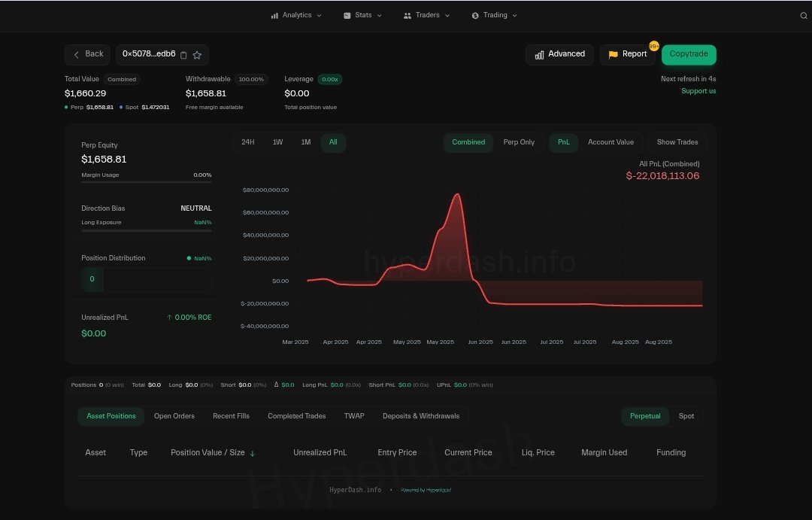
Task: Select the 1W time range
Action: point(277,142)
